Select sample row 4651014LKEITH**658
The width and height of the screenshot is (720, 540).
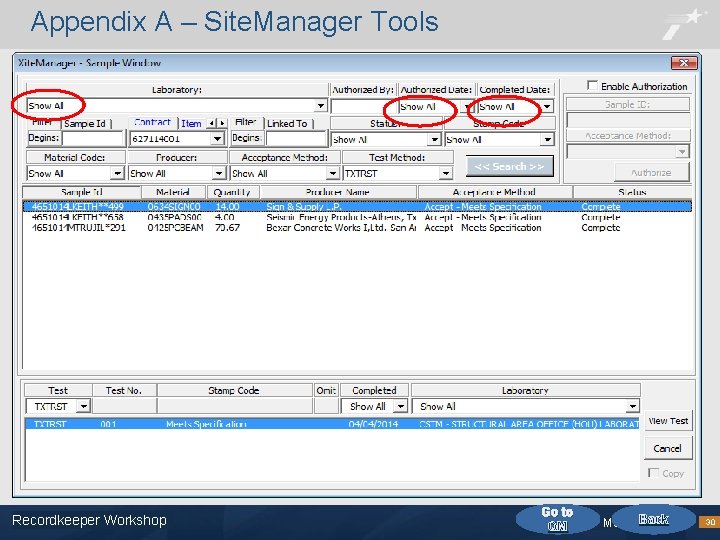click(x=357, y=217)
